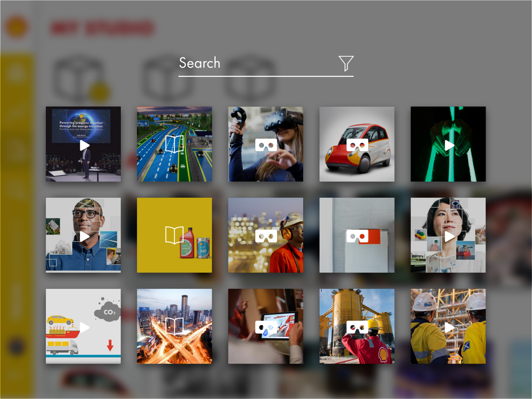Open the filter funnel icon

pyautogui.click(x=346, y=63)
